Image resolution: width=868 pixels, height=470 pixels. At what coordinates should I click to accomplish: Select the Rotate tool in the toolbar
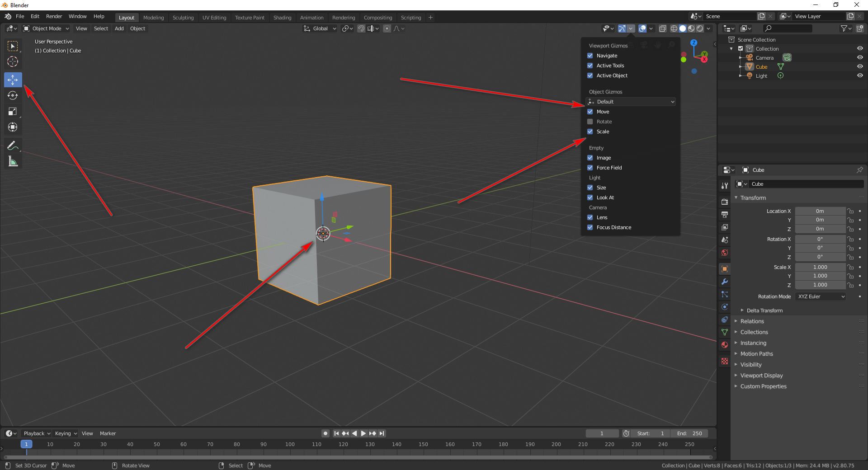[x=13, y=95]
